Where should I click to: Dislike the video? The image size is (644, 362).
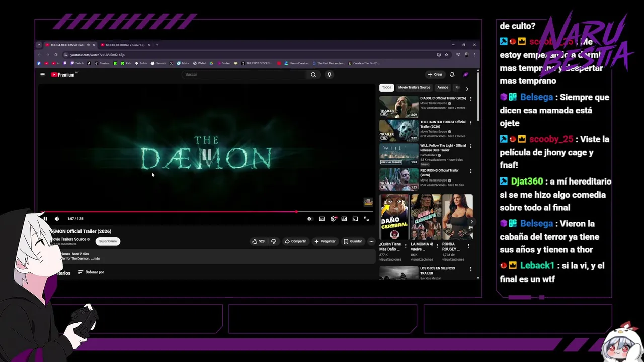274,241
